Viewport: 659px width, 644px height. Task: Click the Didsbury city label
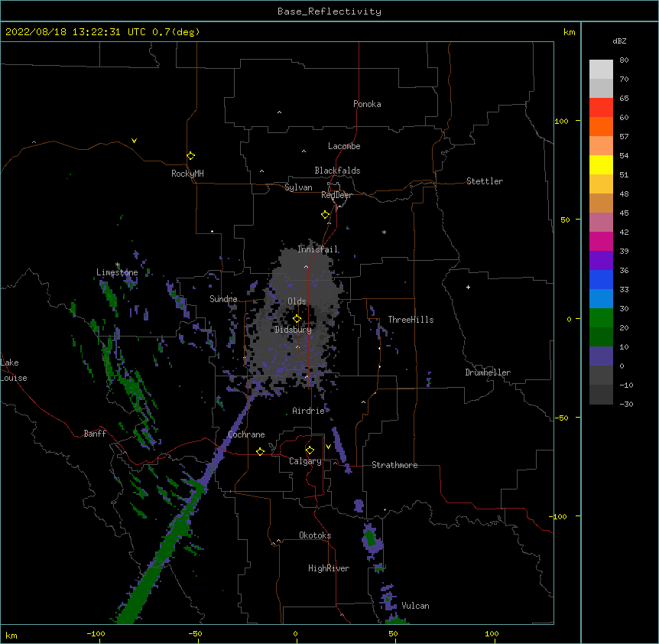click(x=293, y=330)
